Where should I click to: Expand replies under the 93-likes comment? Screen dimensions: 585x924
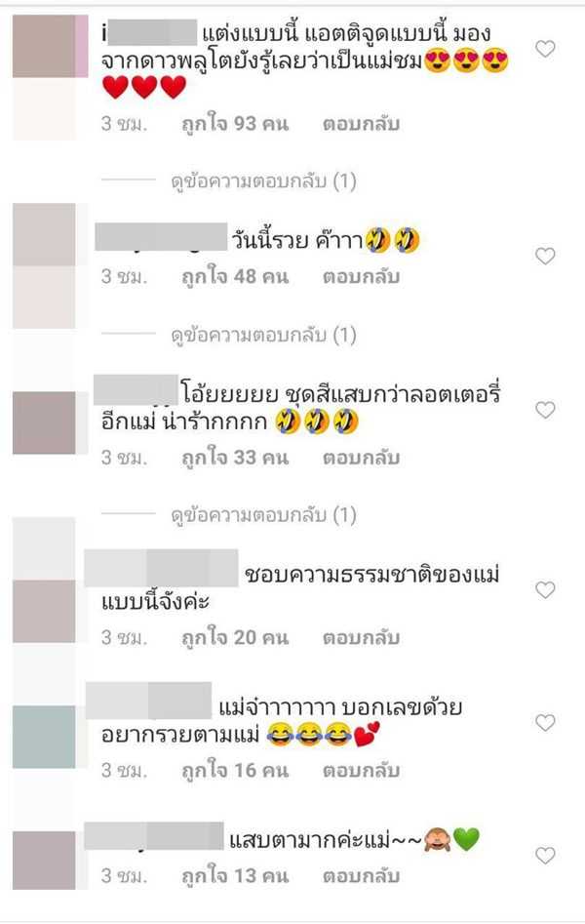[263, 181]
